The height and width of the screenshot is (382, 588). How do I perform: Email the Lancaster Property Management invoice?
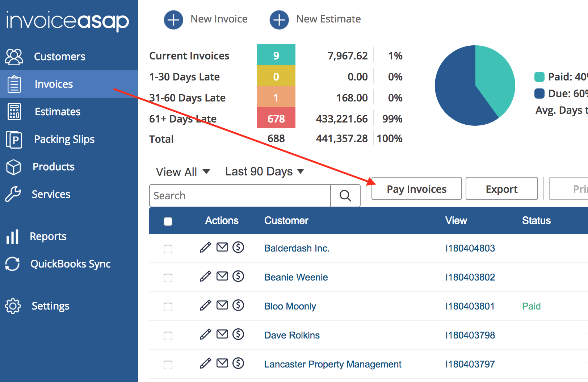(x=222, y=363)
